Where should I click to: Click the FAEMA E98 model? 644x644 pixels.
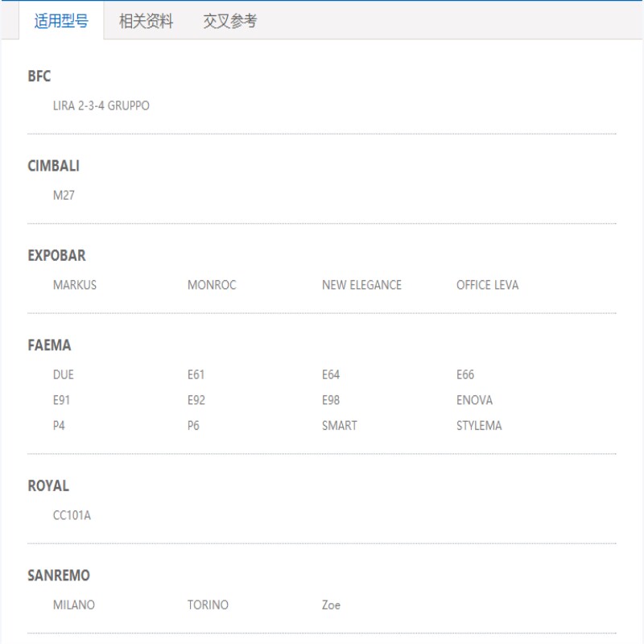(x=331, y=400)
